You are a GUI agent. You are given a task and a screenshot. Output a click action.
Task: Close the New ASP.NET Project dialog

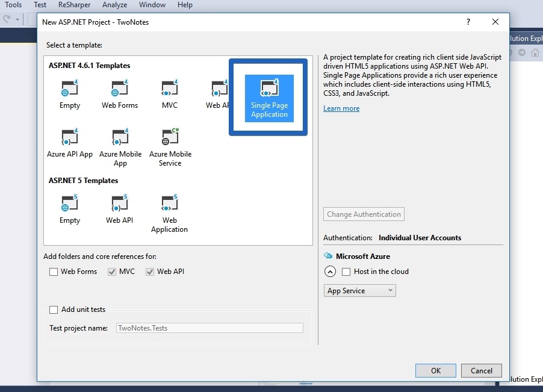click(x=495, y=22)
